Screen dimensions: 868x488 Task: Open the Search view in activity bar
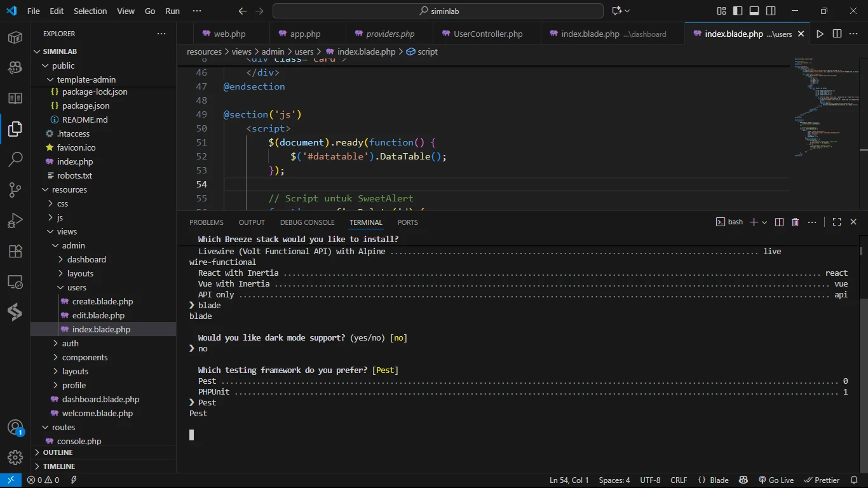[15, 159]
